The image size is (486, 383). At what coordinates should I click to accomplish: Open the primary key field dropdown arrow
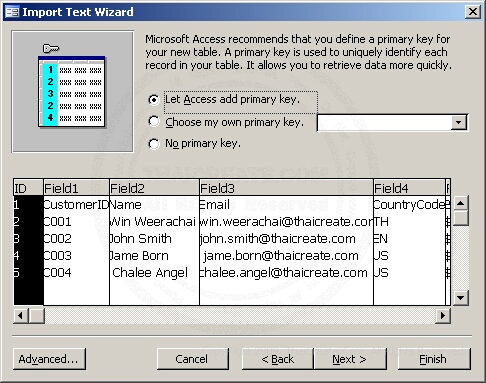click(459, 123)
